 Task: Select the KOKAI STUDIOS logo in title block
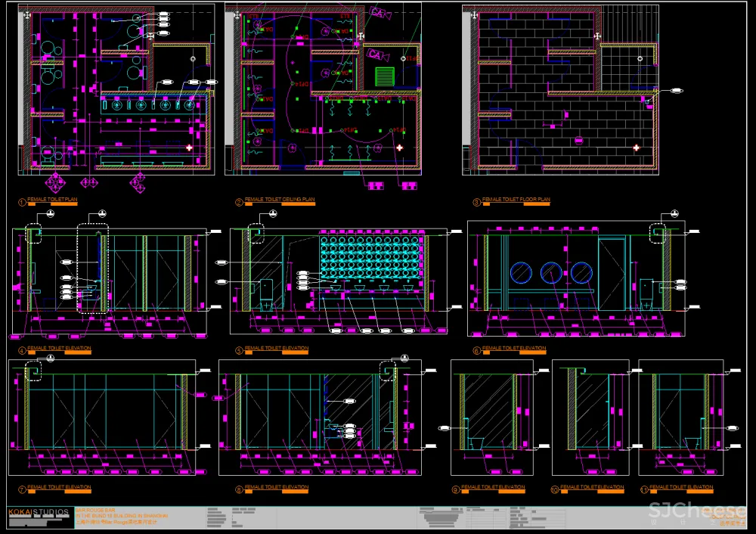[39, 513]
